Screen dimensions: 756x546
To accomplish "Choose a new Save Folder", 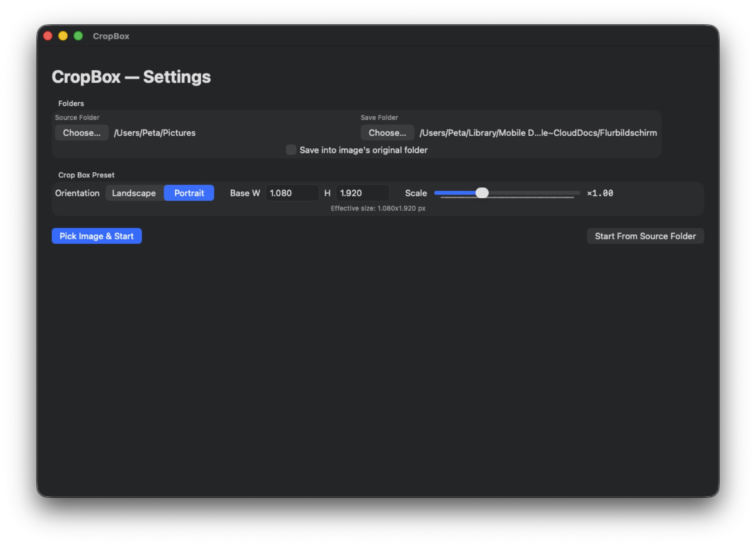I will (x=387, y=133).
